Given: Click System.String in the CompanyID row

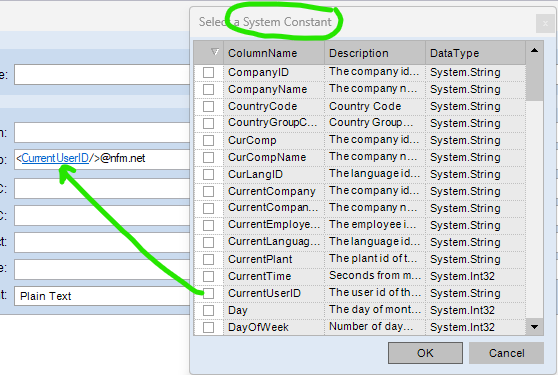Looking at the screenshot, I should click(475, 72).
